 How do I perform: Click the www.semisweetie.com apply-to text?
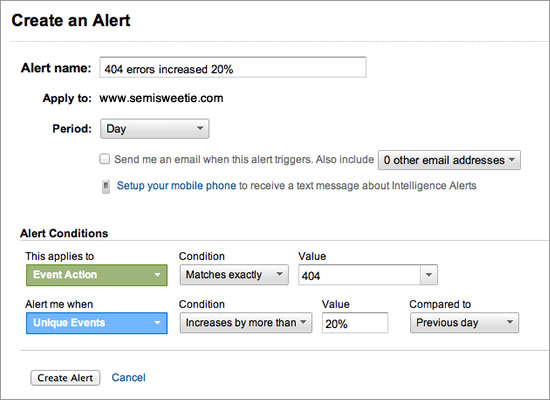click(161, 98)
